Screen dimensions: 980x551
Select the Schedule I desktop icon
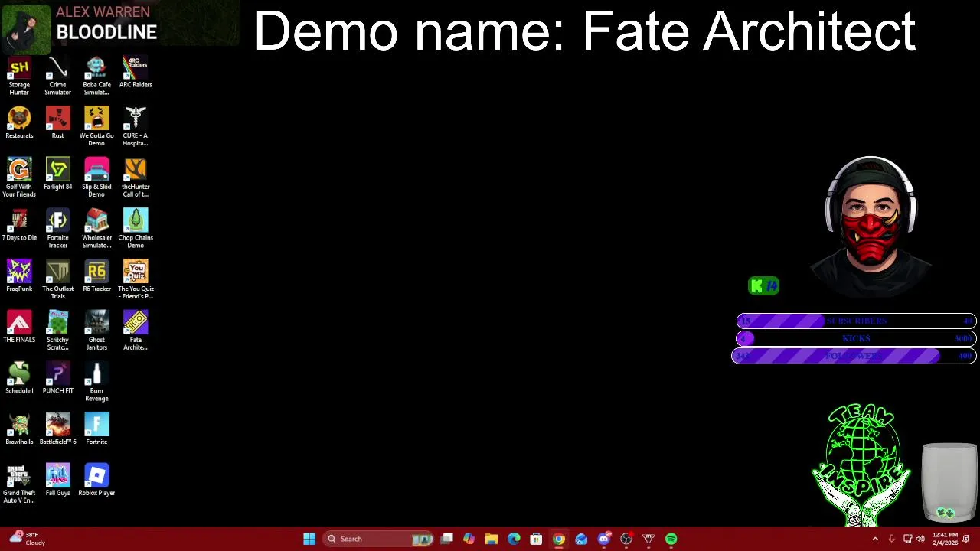pos(19,379)
